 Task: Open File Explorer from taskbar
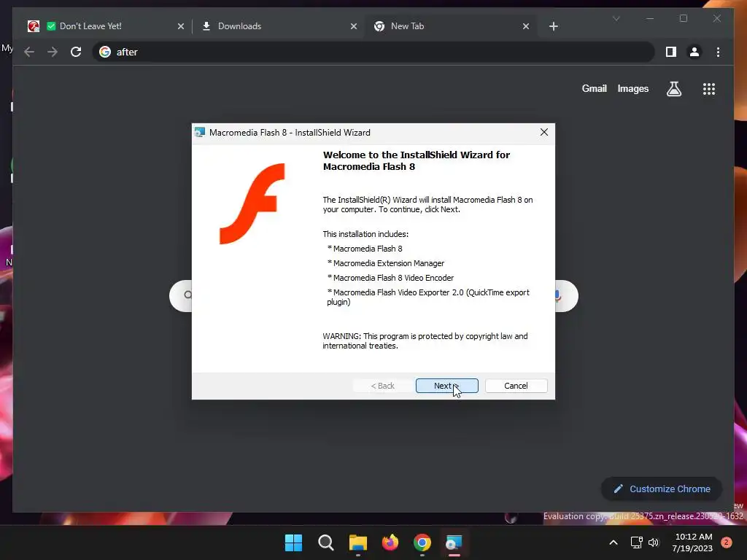(x=357, y=542)
